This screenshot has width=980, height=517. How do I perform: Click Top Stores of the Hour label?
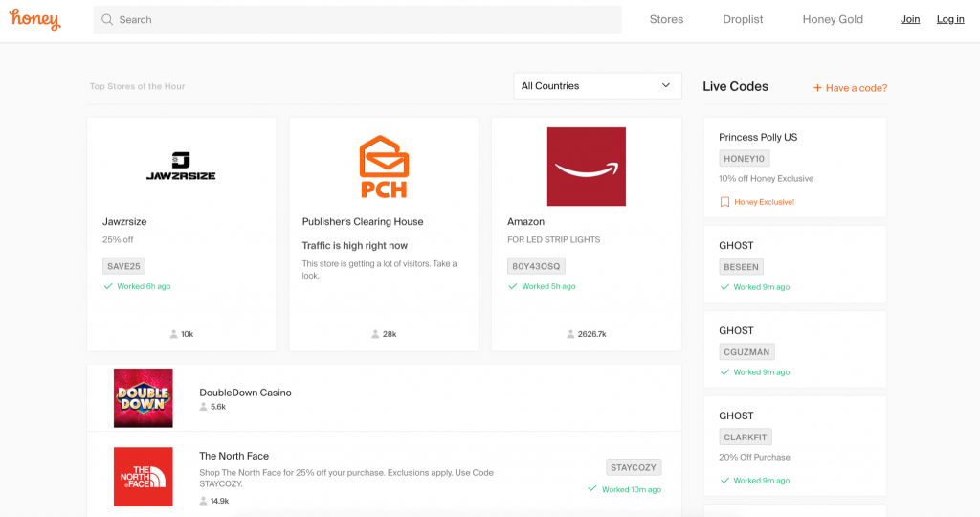pyautogui.click(x=138, y=86)
